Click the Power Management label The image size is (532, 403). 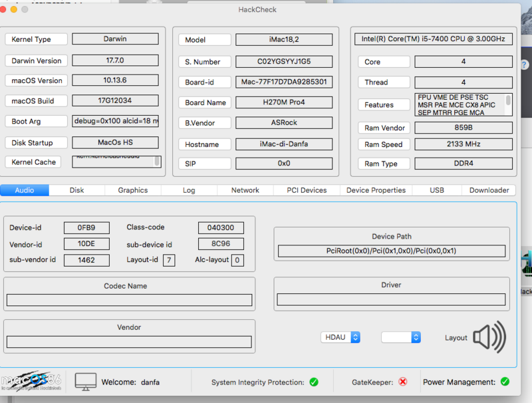459,382
